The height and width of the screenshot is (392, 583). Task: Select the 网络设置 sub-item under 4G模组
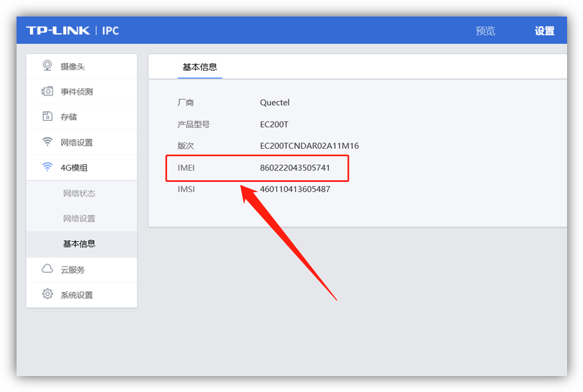tap(79, 219)
